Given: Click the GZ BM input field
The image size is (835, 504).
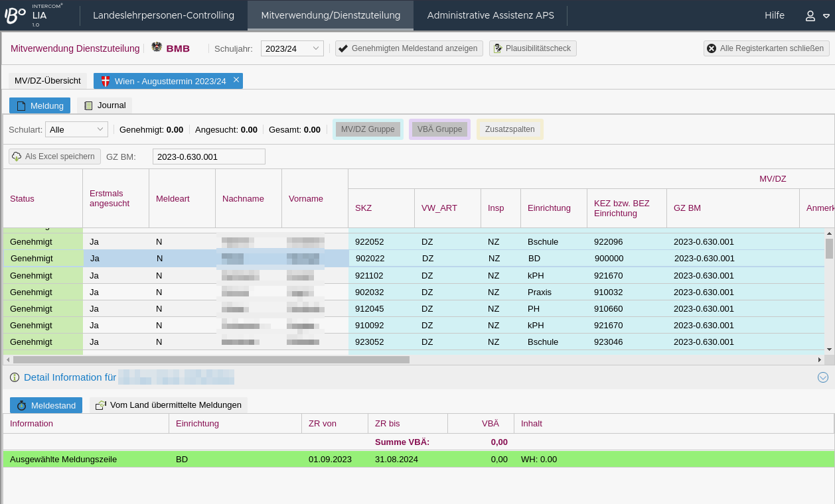Looking at the screenshot, I should [208, 157].
